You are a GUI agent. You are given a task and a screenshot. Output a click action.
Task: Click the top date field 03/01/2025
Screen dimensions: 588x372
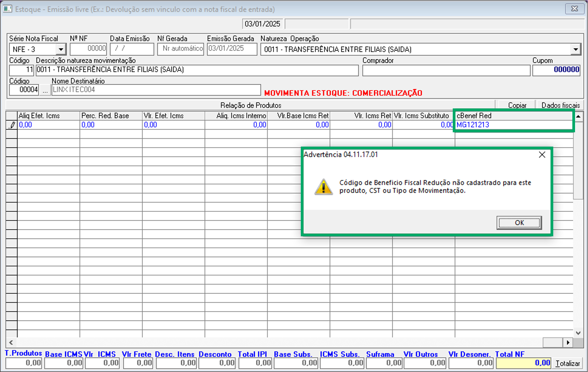coord(262,24)
